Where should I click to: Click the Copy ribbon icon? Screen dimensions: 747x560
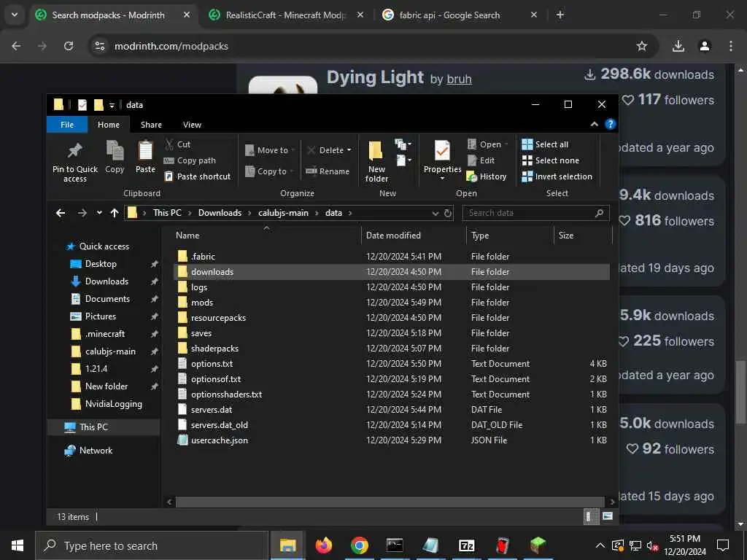[x=115, y=157]
